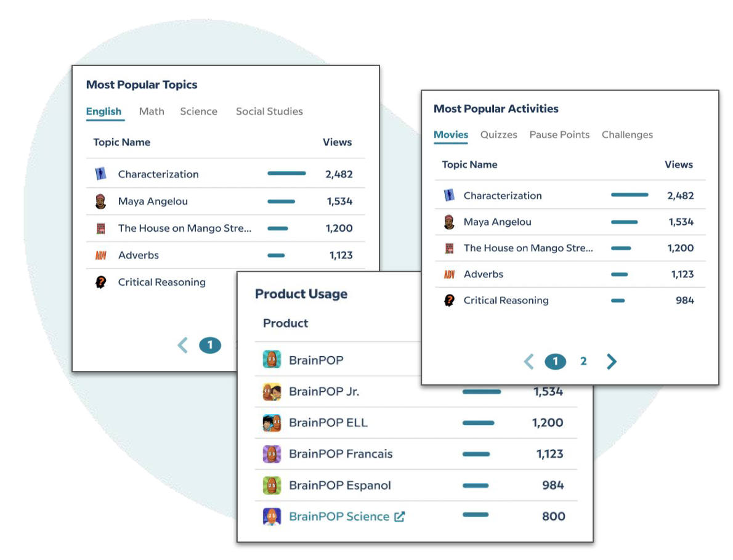This screenshot has height=560, width=733.
Task: Click "Critical Reasoning" text in Most Popular Topics
Action: 162,282
